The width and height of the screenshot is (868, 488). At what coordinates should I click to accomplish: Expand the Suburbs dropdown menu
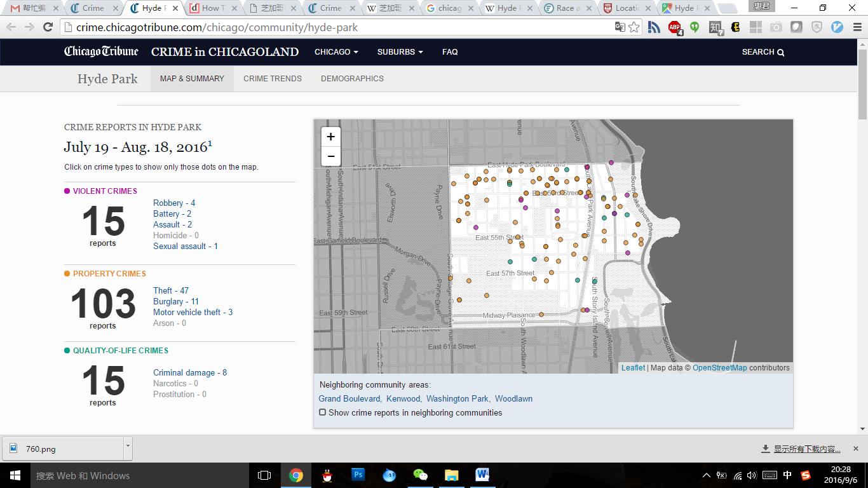coord(400,52)
